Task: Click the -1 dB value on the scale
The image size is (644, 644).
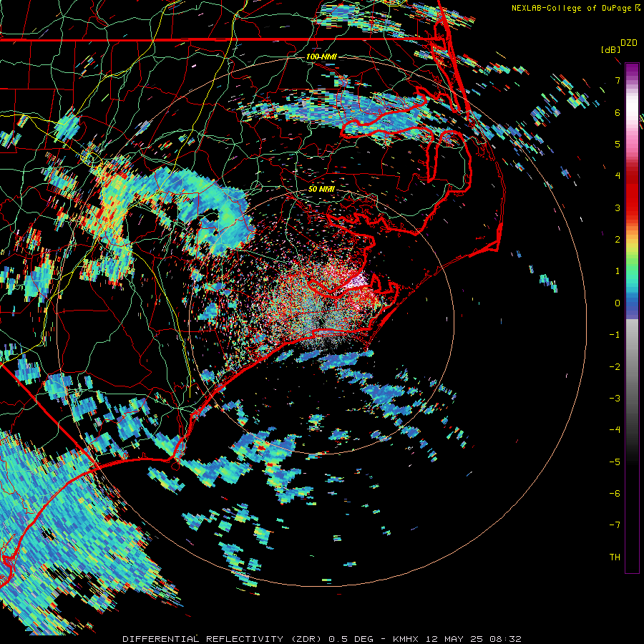Action: click(x=615, y=335)
